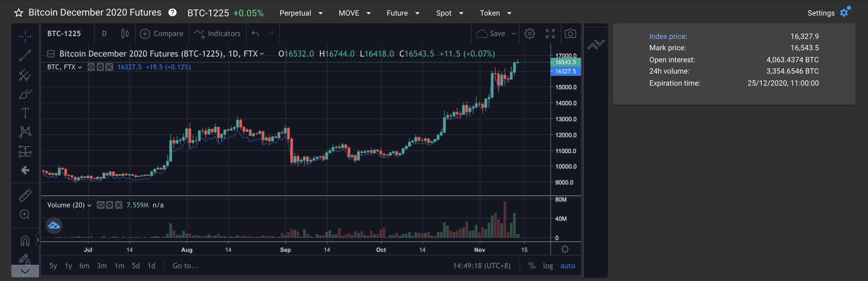Select the pitchfork drawing tool
Screen dimensions: 868x281
[25, 75]
